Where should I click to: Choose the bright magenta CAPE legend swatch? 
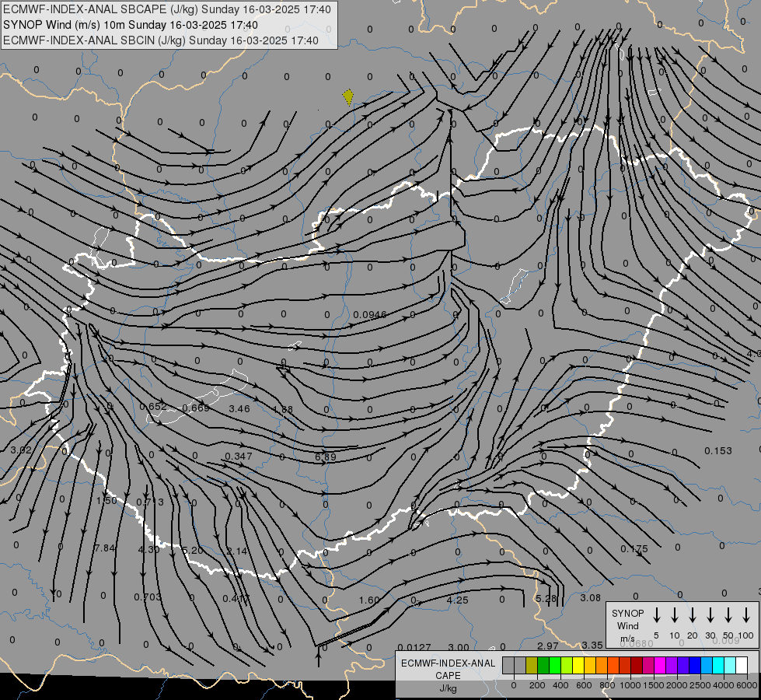[661, 665]
